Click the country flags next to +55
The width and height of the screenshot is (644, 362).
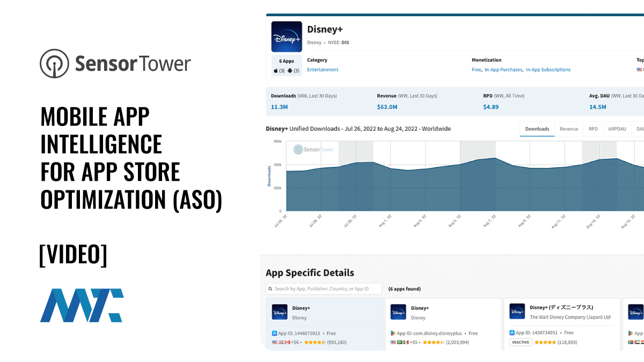[400, 342]
